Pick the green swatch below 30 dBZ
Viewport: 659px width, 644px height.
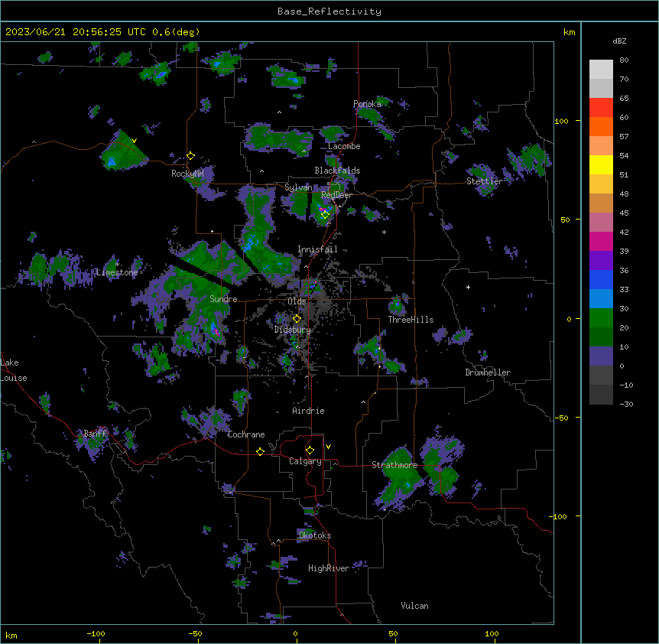tap(601, 318)
